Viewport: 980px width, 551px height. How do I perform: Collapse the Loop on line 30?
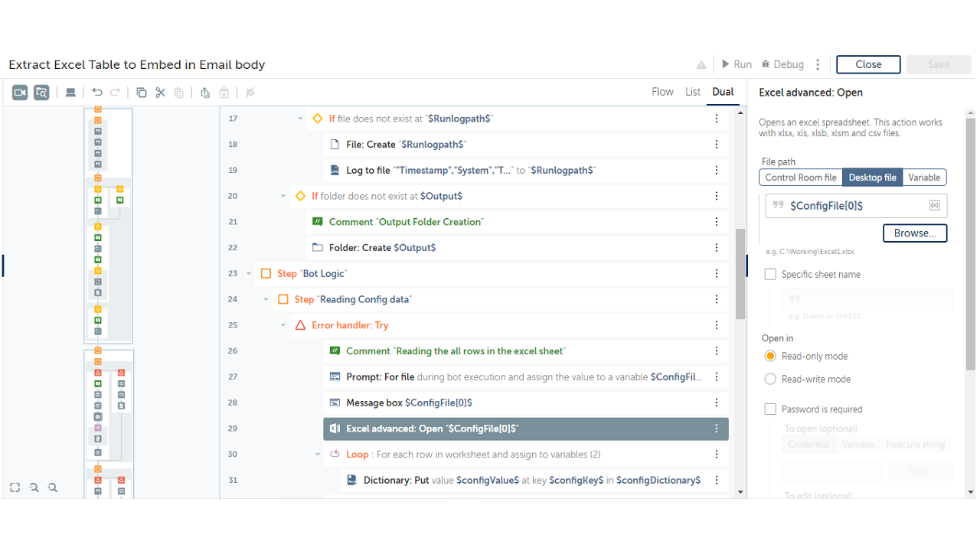(318, 455)
